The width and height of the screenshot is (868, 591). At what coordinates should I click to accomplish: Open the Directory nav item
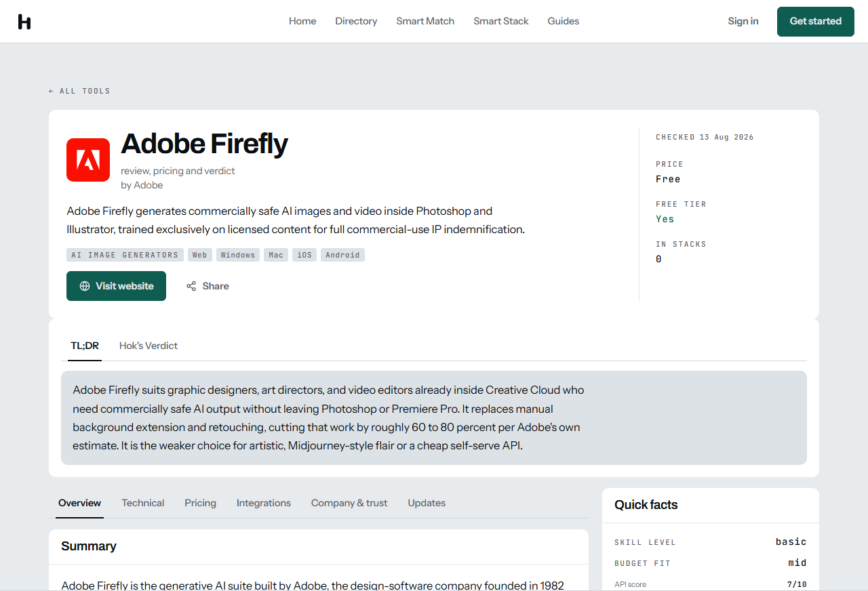(x=356, y=21)
